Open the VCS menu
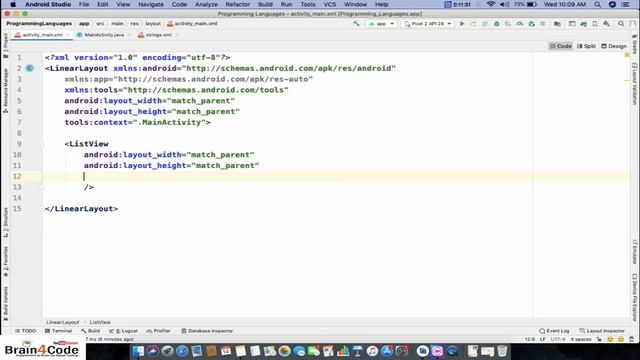 point(330,4)
